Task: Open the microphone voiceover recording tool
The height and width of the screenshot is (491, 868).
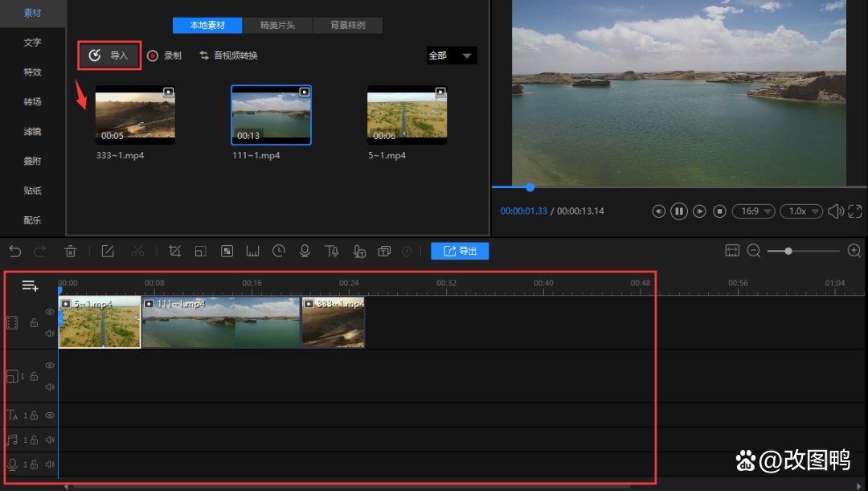Action: [x=305, y=252]
